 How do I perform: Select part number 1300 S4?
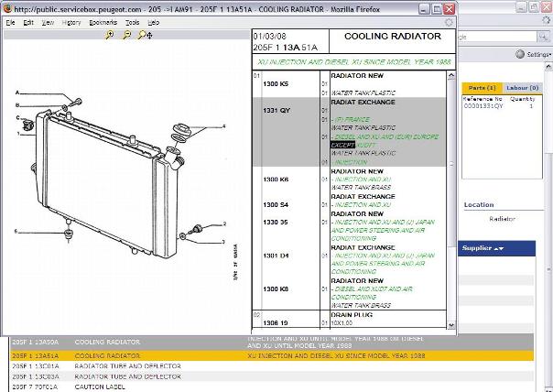pyautogui.click(x=275, y=205)
